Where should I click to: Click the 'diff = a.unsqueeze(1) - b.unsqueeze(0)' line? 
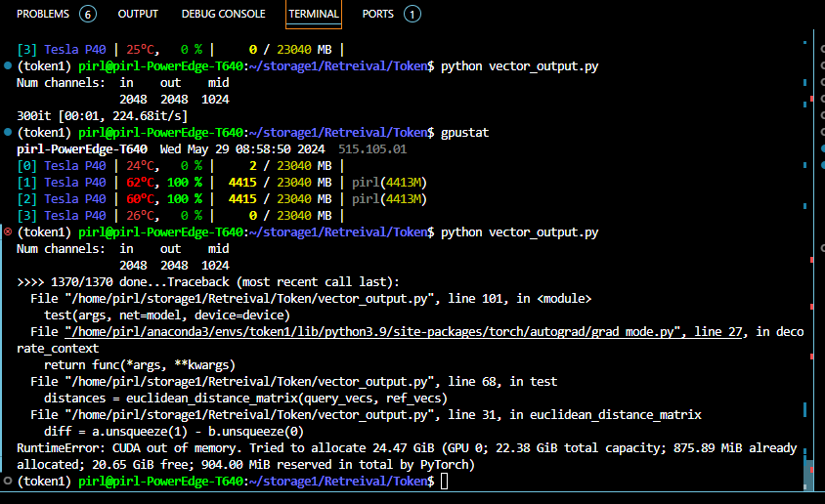[x=174, y=432]
